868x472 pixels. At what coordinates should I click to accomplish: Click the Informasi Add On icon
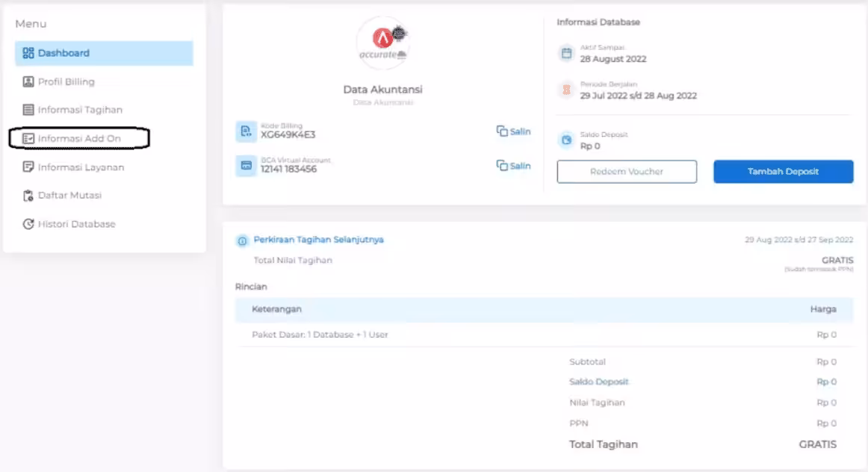pos(28,138)
